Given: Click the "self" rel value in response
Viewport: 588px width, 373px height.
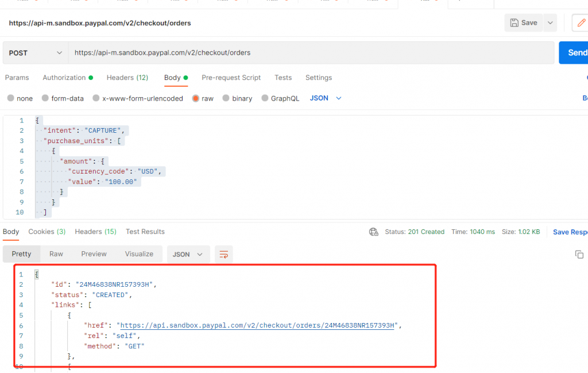Looking at the screenshot, I should (125, 336).
